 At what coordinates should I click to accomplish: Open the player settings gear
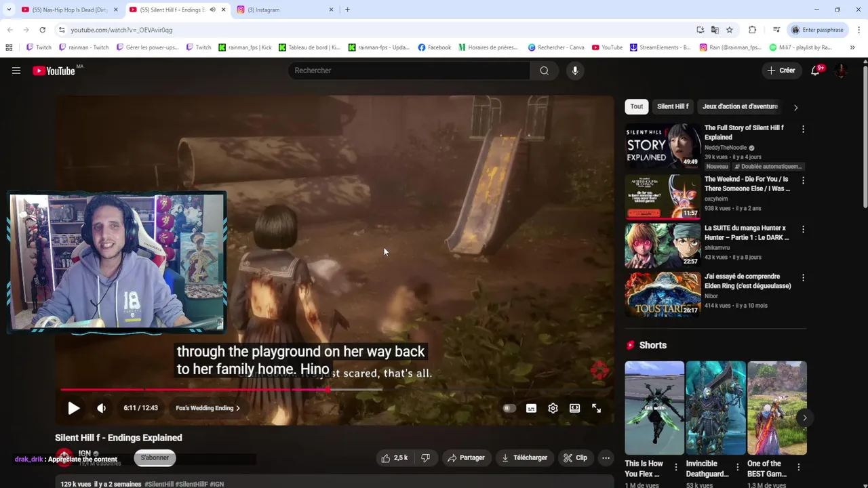[x=553, y=408]
